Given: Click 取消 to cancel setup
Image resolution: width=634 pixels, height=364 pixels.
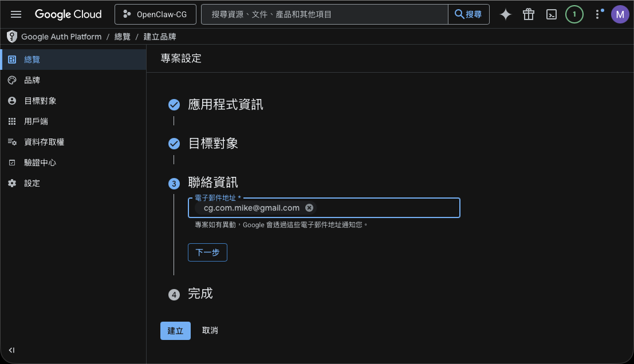Looking at the screenshot, I should click(x=210, y=330).
